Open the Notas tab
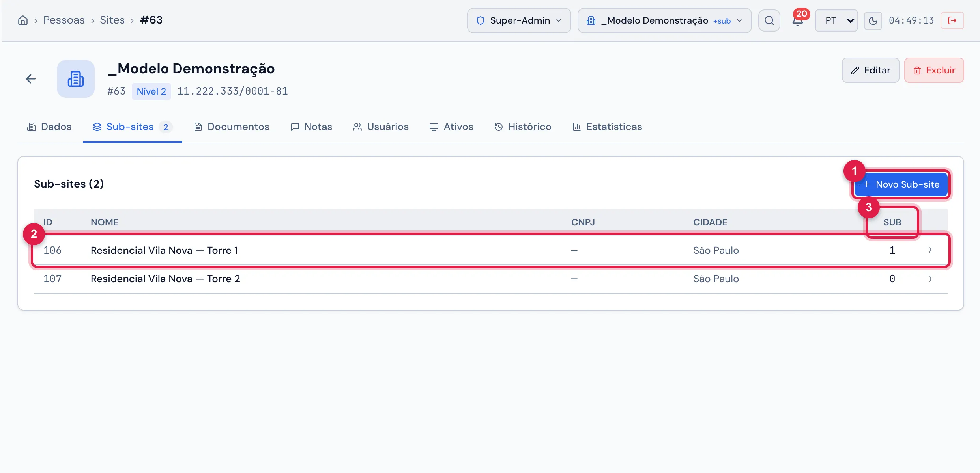This screenshot has width=980, height=473. click(311, 127)
